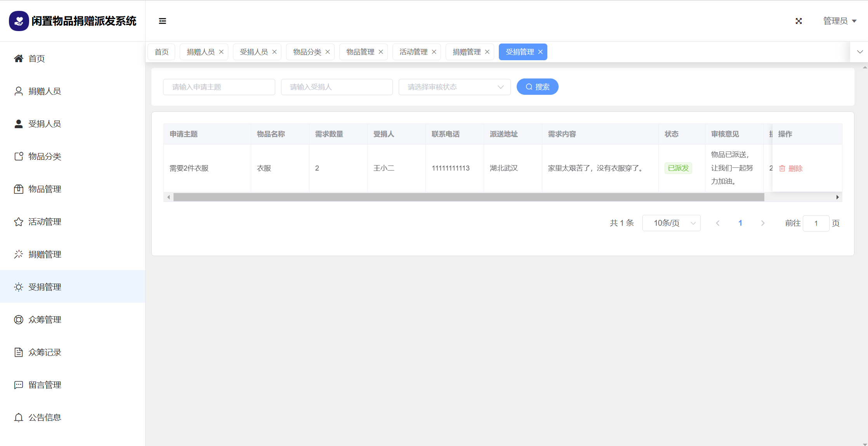Toggle fullscreen mode icon
The image size is (868, 446).
[799, 21]
